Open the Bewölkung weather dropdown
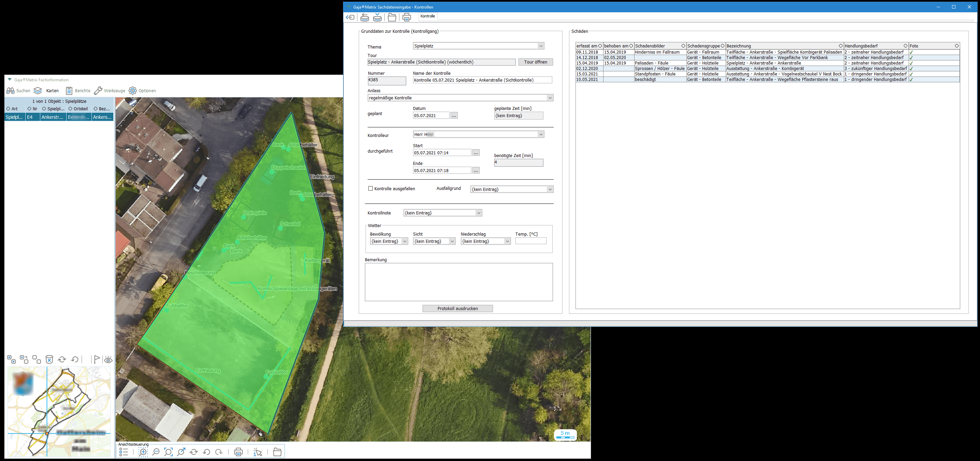Screen dimensions: 980x461 [405, 241]
